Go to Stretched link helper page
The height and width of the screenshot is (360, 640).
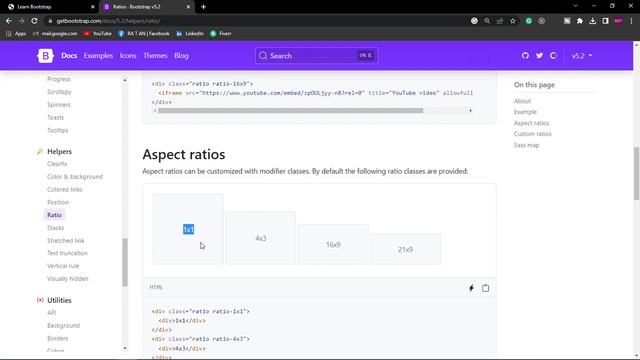coord(66,240)
